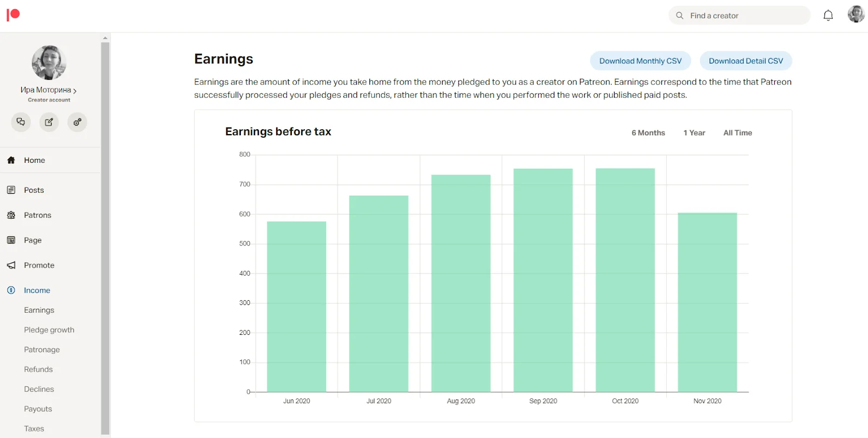Click the Home house icon
Viewport: 868px width, 438px height.
[11, 160]
